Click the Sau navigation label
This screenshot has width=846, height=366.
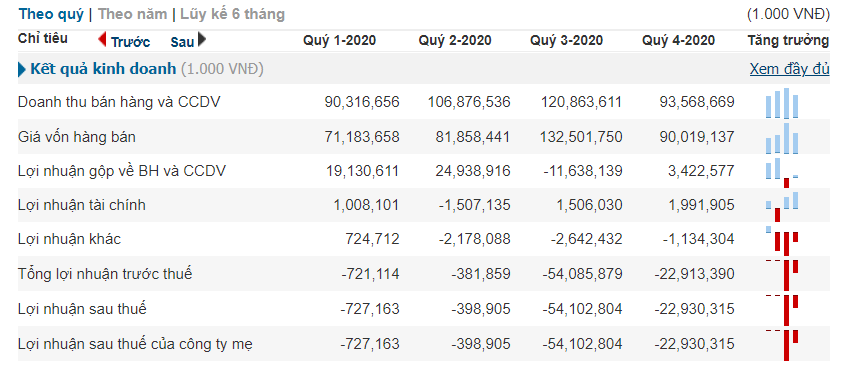[182, 42]
